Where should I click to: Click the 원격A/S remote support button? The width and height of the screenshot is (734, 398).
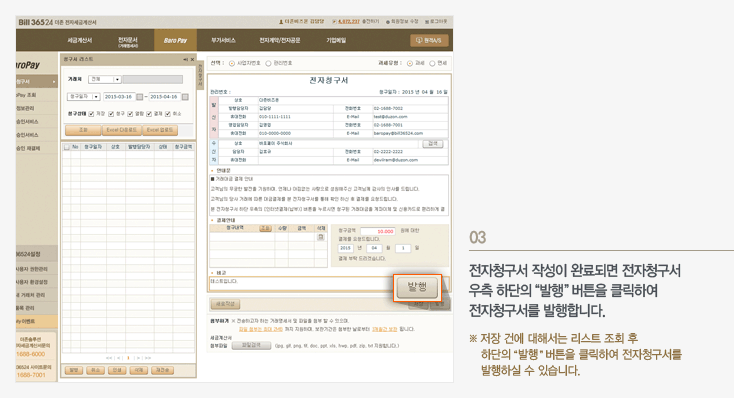coord(429,41)
